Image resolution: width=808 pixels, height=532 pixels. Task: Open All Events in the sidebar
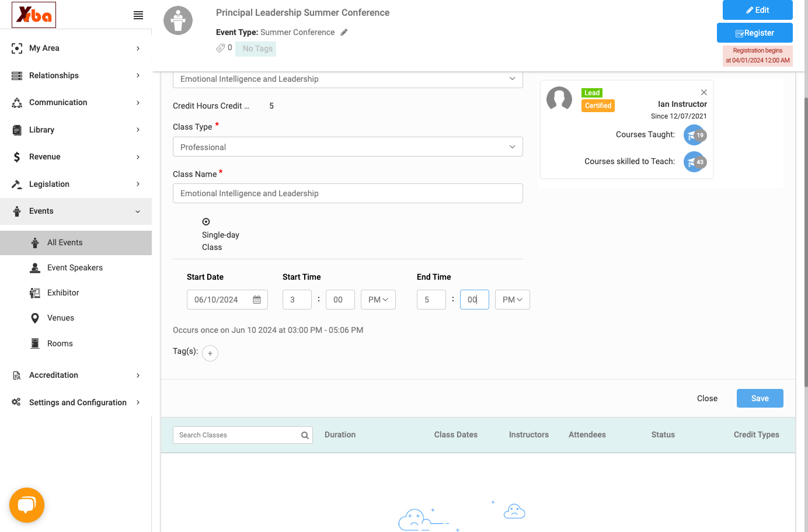pos(76,243)
